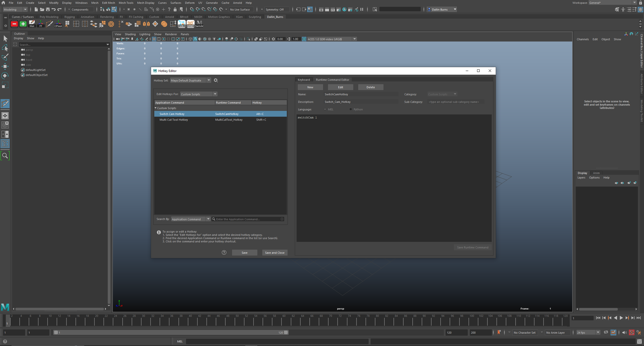Viewport: 644px width, 346px height.
Task: Click the CPivot shelf icon
Action: tap(58, 24)
